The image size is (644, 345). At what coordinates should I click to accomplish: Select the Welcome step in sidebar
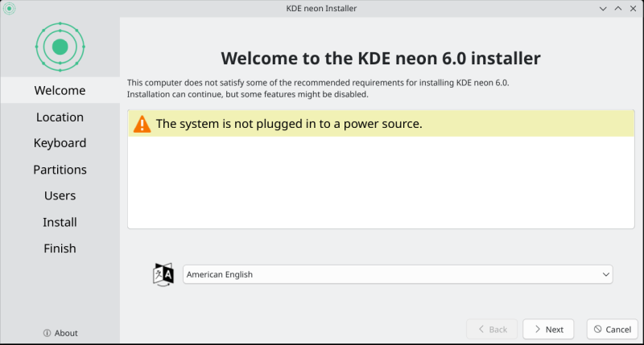click(x=60, y=90)
